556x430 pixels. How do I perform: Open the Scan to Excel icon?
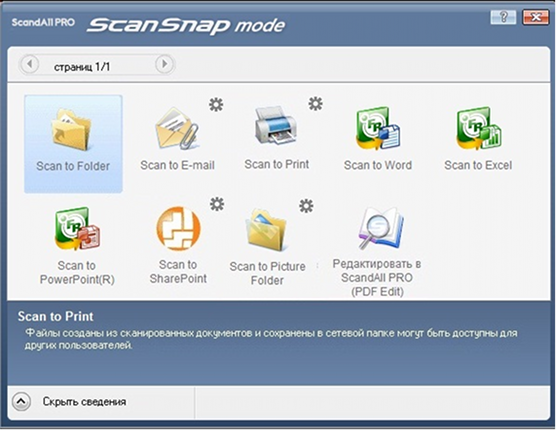479,129
